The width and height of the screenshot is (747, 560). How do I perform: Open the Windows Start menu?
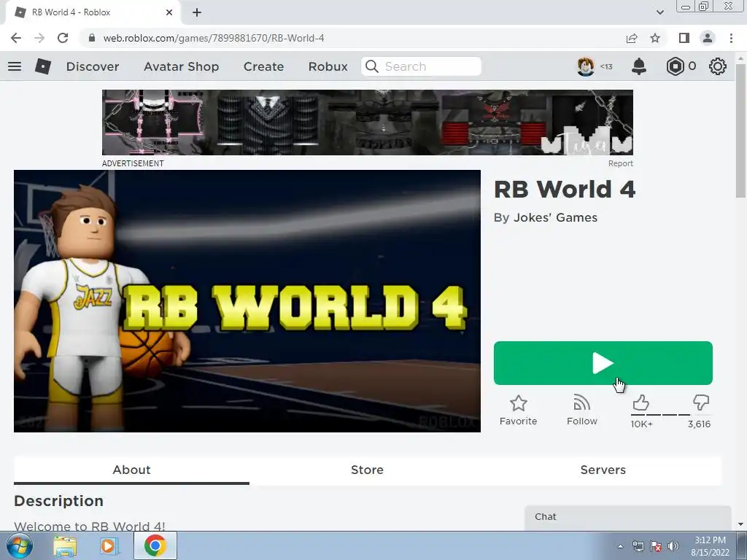[19, 545]
